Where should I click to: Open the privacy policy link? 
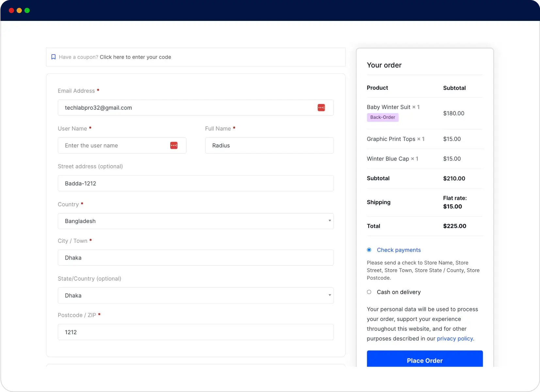coord(455,338)
